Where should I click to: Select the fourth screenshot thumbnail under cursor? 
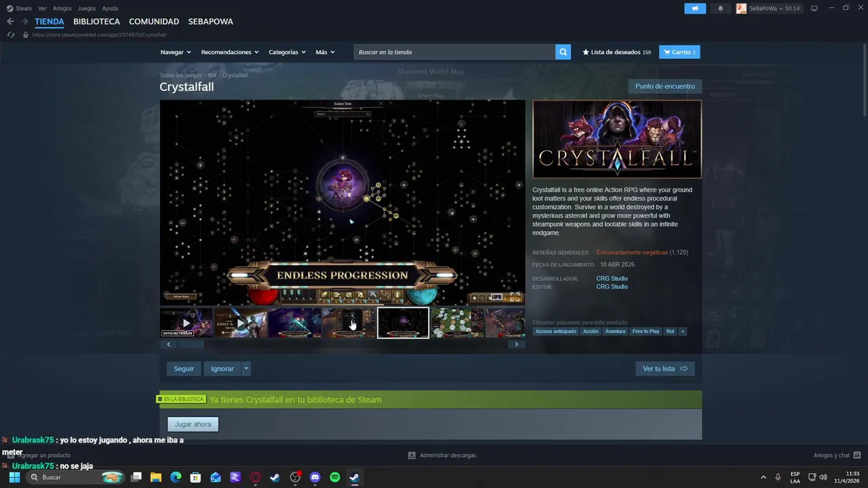coord(349,323)
